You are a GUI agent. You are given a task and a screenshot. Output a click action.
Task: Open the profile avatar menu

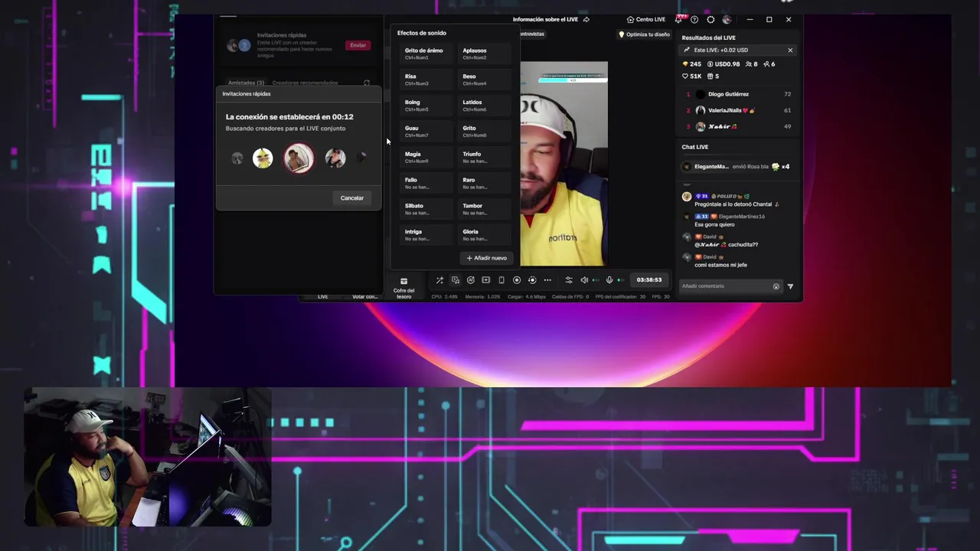pos(727,19)
